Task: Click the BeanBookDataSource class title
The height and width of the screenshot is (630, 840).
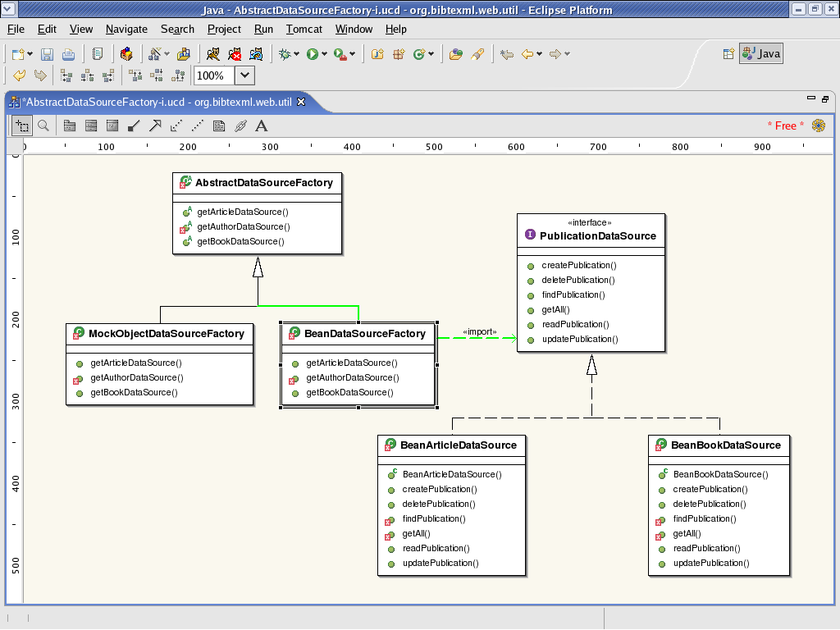Action: pos(726,445)
